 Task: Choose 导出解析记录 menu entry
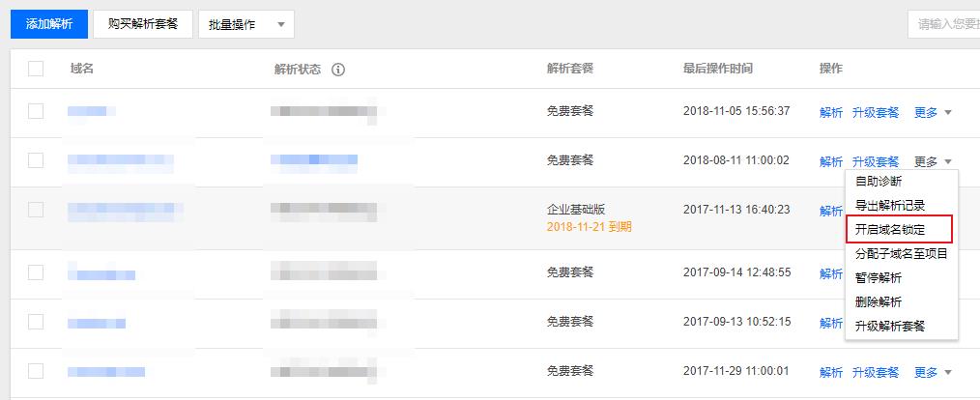(x=890, y=205)
